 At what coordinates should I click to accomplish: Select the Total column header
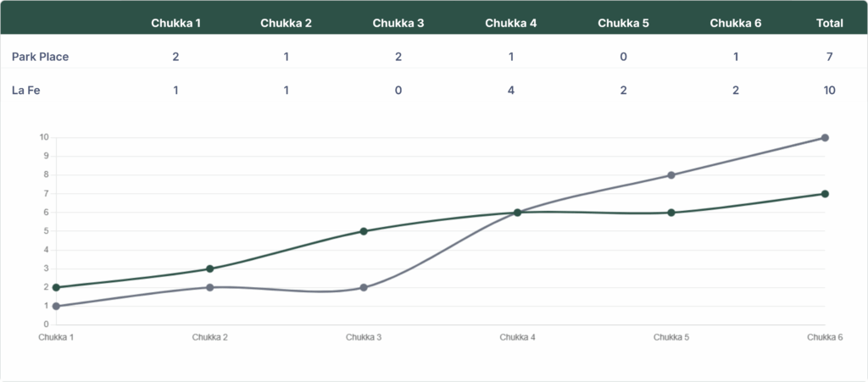tap(829, 23)
